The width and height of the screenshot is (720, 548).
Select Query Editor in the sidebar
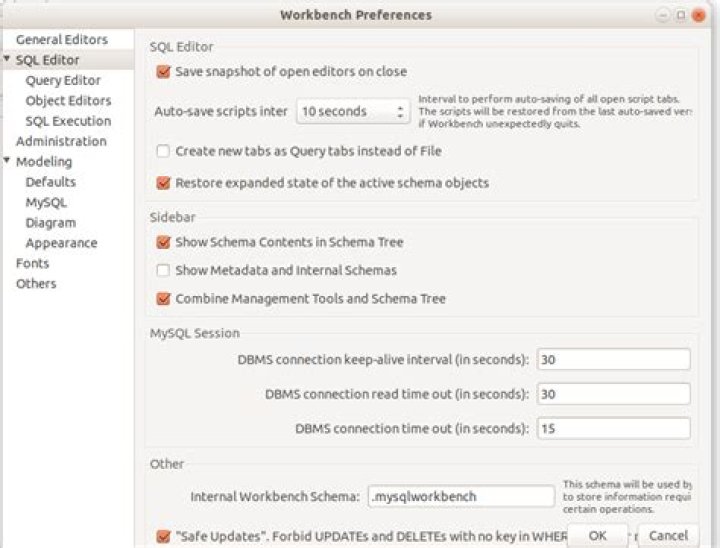(x=63, y=80)
